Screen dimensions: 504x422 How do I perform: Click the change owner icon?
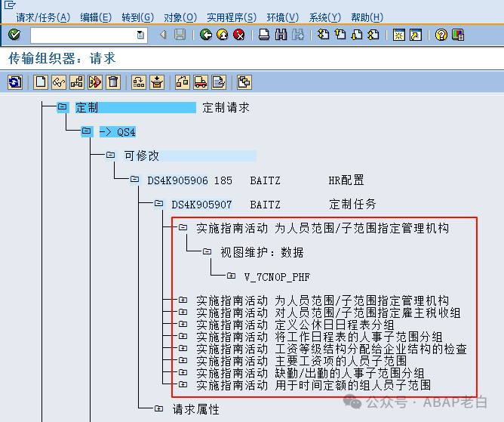click(183, 82)
